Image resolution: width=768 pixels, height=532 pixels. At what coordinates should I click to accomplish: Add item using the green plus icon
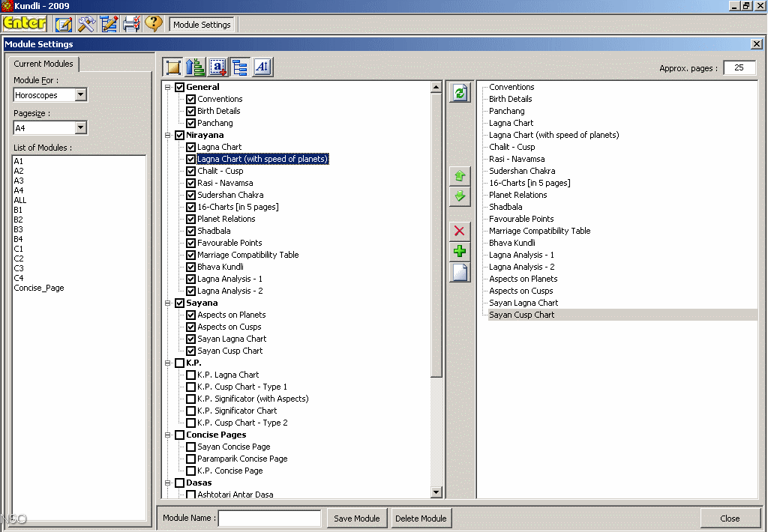coord(460,251)
